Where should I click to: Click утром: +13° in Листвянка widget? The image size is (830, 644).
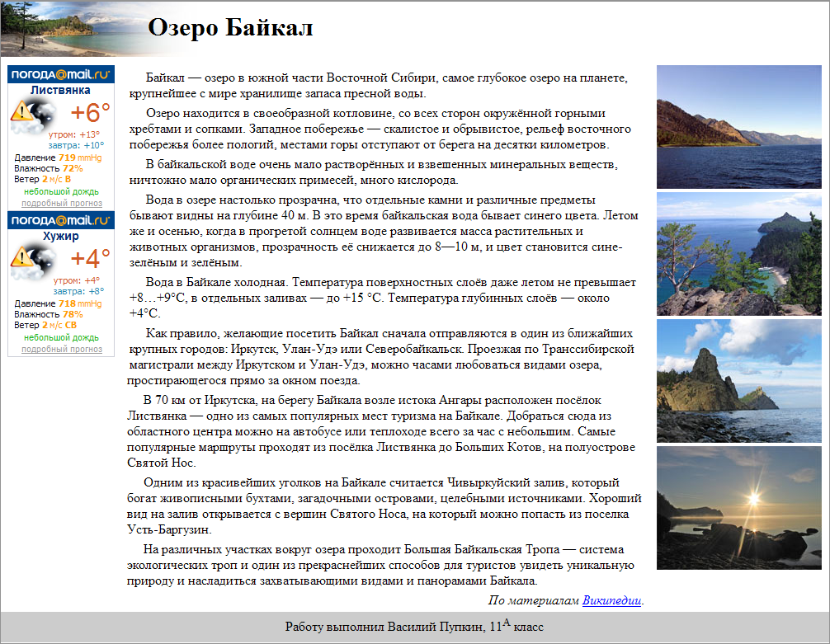pos(74,134)
